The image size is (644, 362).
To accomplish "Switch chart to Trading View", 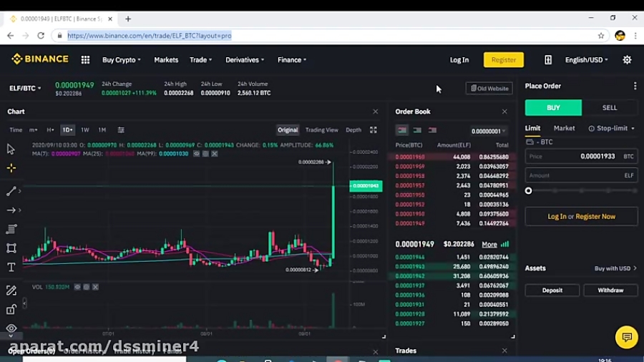I will [x=321, y=130].
